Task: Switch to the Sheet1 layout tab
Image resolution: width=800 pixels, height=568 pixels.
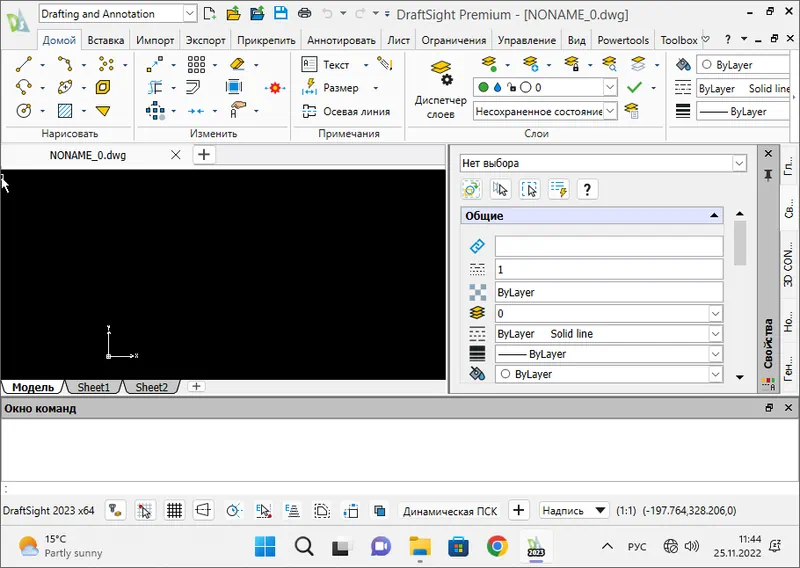Action: click(93, 387)
